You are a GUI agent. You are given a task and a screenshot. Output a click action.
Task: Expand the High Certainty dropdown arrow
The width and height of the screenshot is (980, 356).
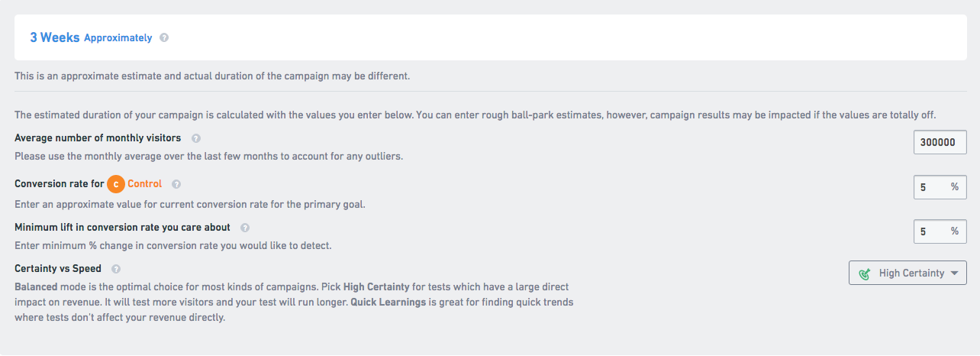click(x=954, y=273)
